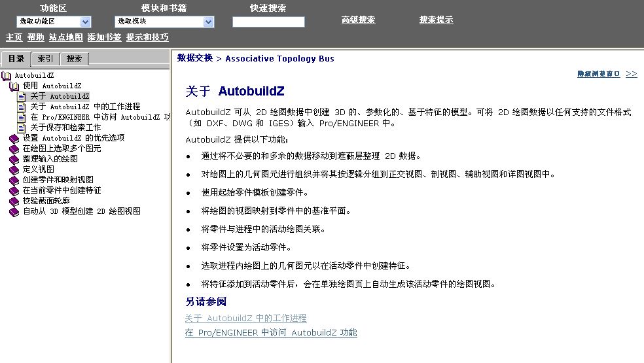644x363 pixels.
Task: Open 关于保存和检索工作 topic
Action: coord(65,128)
